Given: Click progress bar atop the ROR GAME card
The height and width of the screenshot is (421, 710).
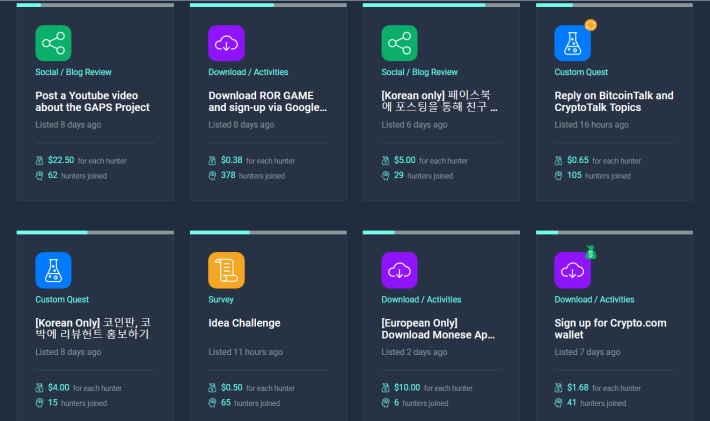Looking at the screenshot, I should click(x=268, y=5).
